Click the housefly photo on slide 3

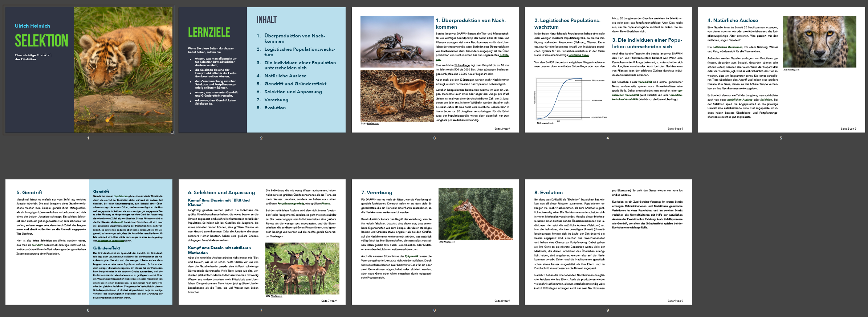tap(397, 42)
